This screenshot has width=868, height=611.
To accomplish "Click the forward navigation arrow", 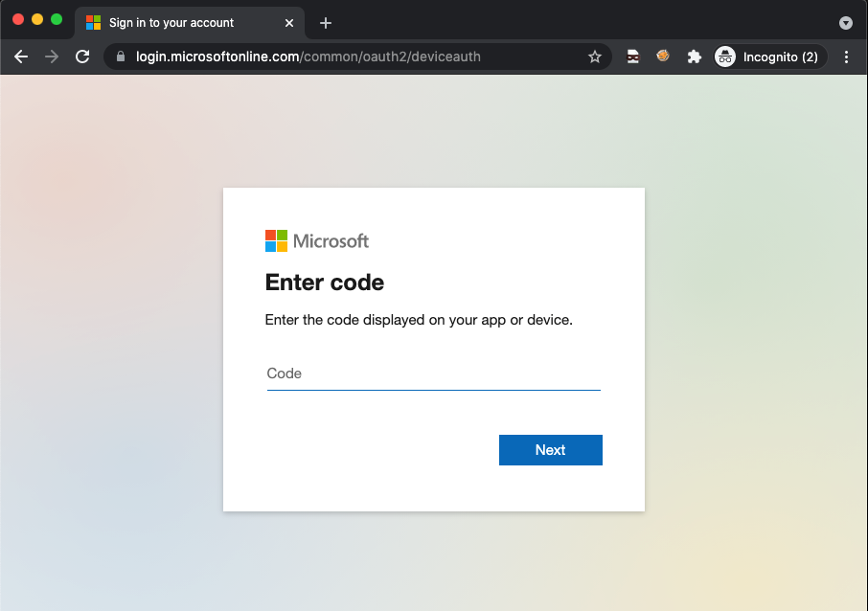I will point(52,57).
